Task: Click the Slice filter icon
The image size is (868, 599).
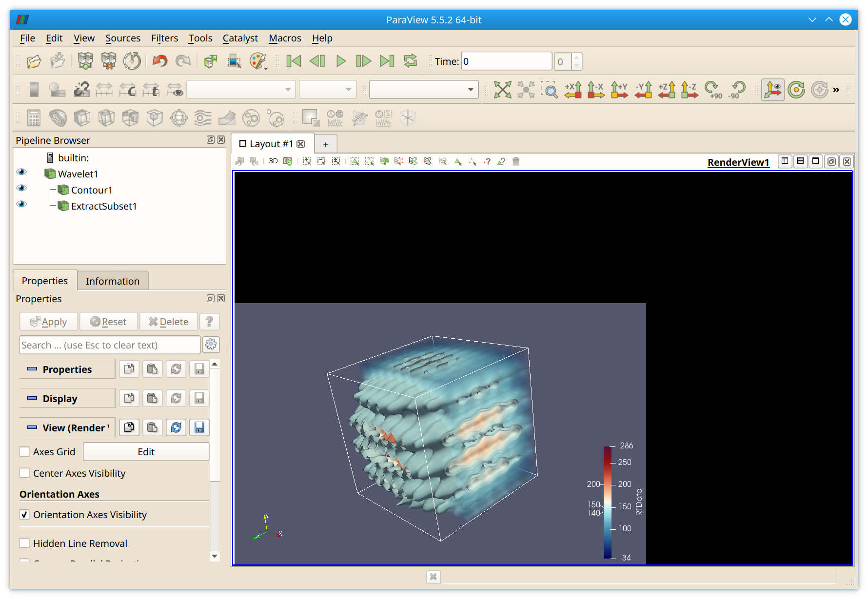Action: [106, 118]
